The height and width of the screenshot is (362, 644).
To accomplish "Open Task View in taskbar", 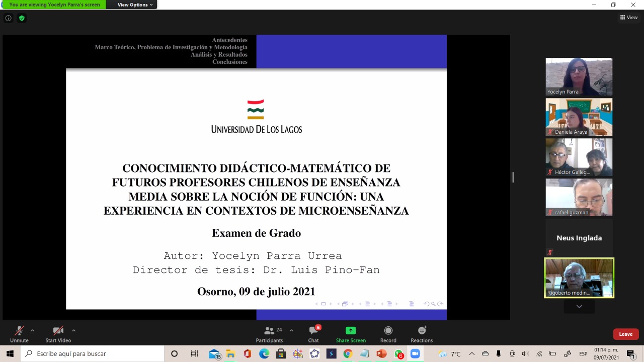I will point(194,354).
